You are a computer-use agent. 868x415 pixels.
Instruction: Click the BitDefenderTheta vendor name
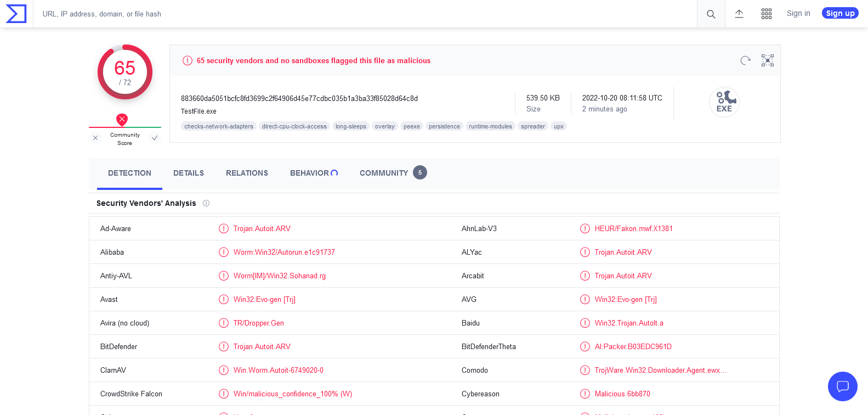coord(489,346)
